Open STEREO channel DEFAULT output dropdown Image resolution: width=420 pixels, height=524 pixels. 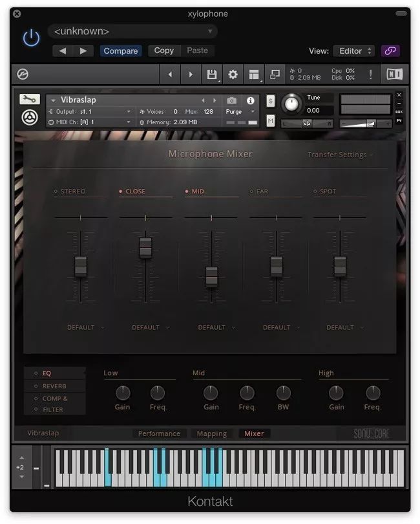click(85, 327)
